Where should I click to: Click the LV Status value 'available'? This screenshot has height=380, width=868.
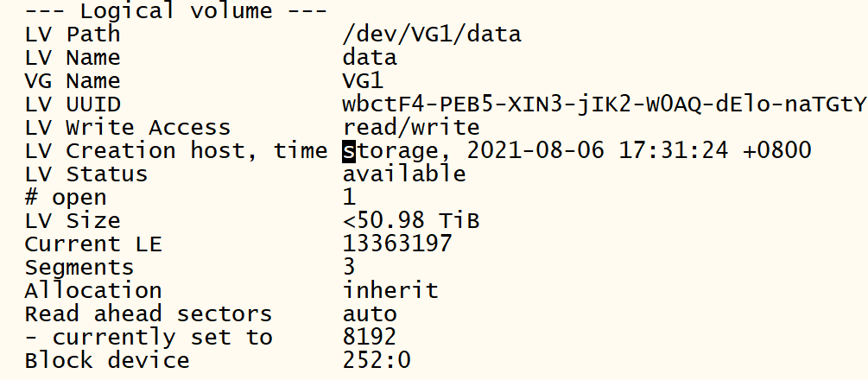click(404, 174)
